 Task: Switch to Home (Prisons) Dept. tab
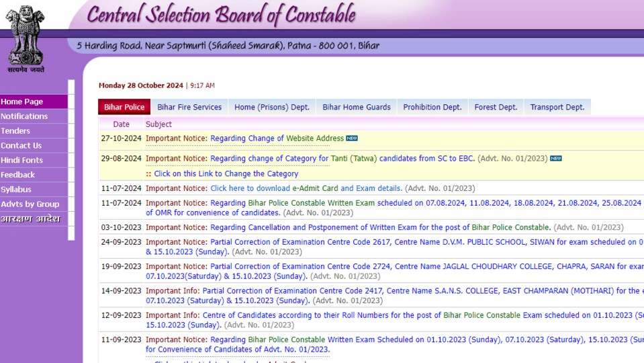coord(272,107)
